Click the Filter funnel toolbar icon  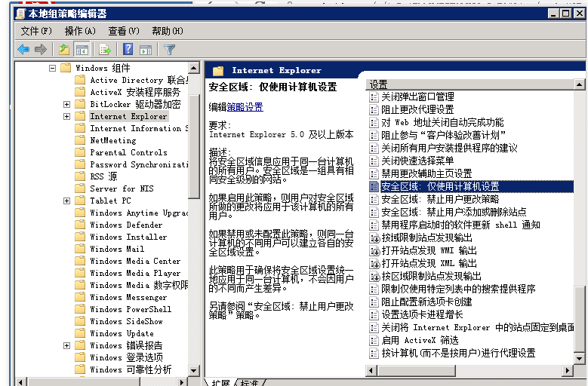point(170,50)
